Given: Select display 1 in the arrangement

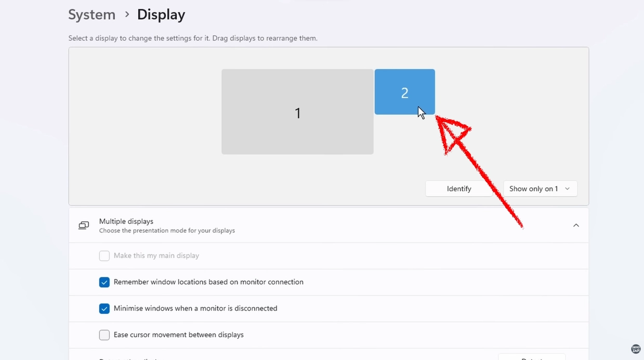Looking at the screenshot, I should click(x=297, y=112).
